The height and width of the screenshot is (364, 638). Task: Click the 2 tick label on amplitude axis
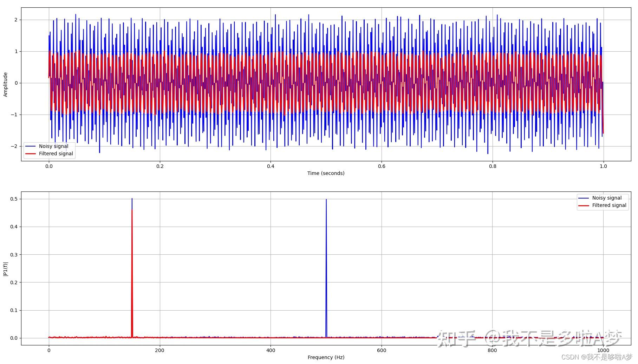pyautogui.click(x=16, y=20)
